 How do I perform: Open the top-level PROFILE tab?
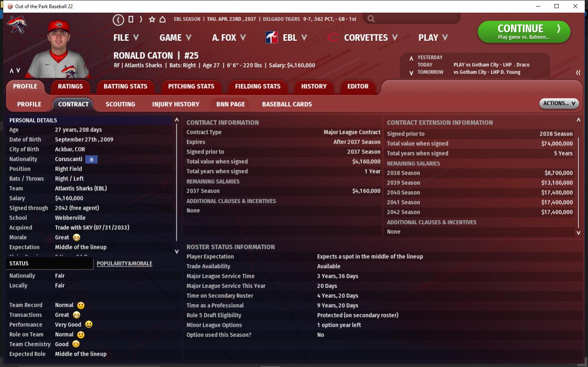(x=25, y=87)
